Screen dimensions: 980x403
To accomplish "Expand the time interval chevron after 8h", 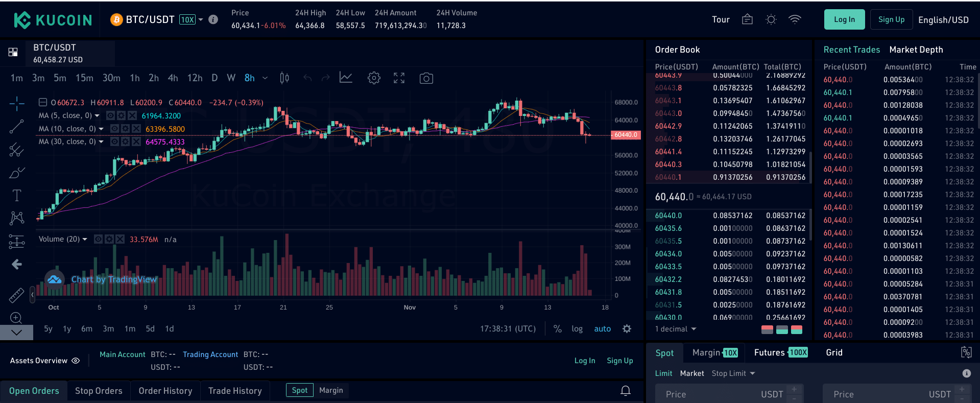I will click(265, 78).
